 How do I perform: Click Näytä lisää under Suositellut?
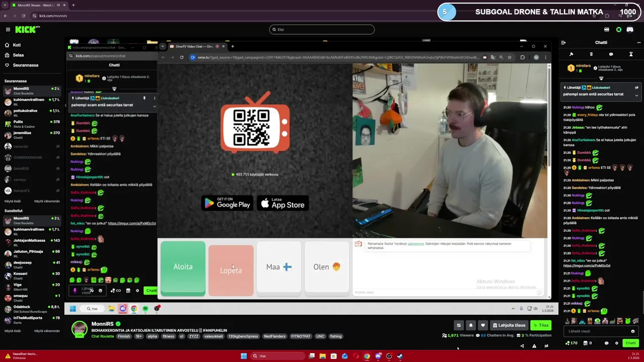(x=13, y=331)
